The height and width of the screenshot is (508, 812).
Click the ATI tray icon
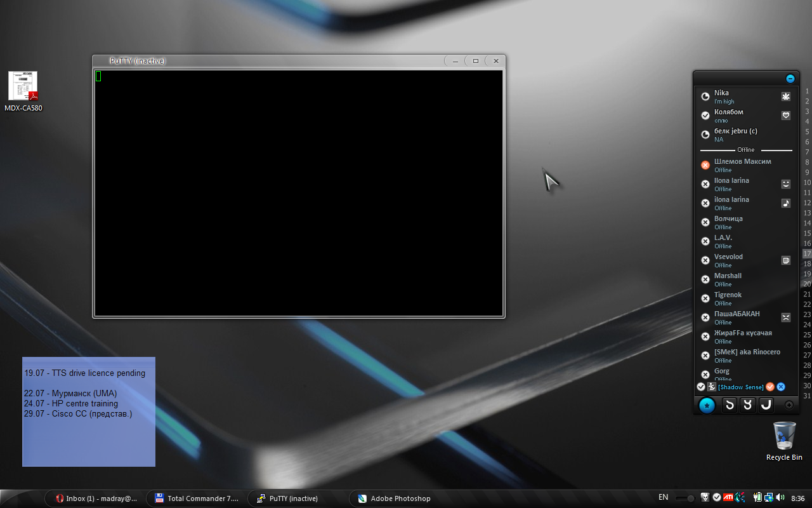coord(729,497)
